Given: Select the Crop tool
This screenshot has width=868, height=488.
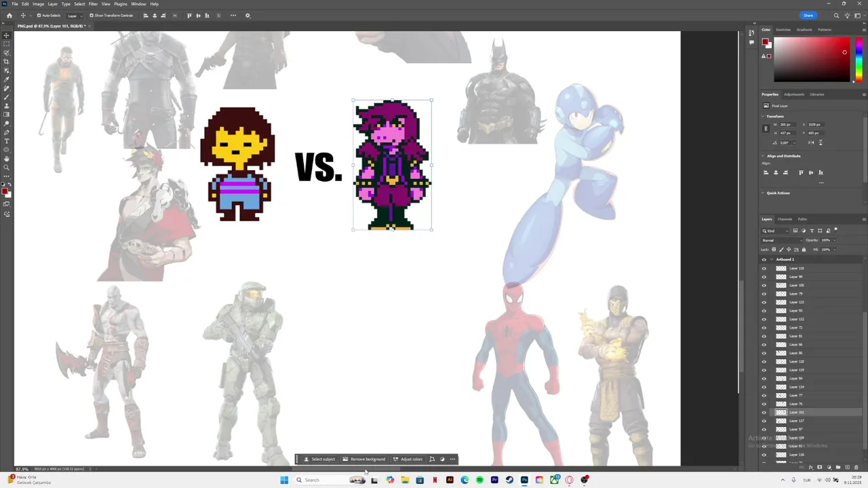Looking at the screenshot, I should click(7, 62).
